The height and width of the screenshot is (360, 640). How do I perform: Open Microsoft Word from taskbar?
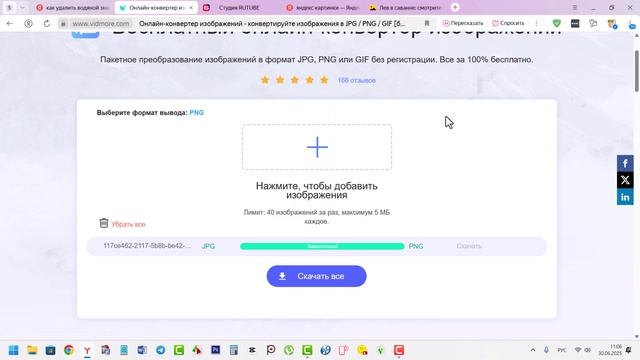pos(142,350)
